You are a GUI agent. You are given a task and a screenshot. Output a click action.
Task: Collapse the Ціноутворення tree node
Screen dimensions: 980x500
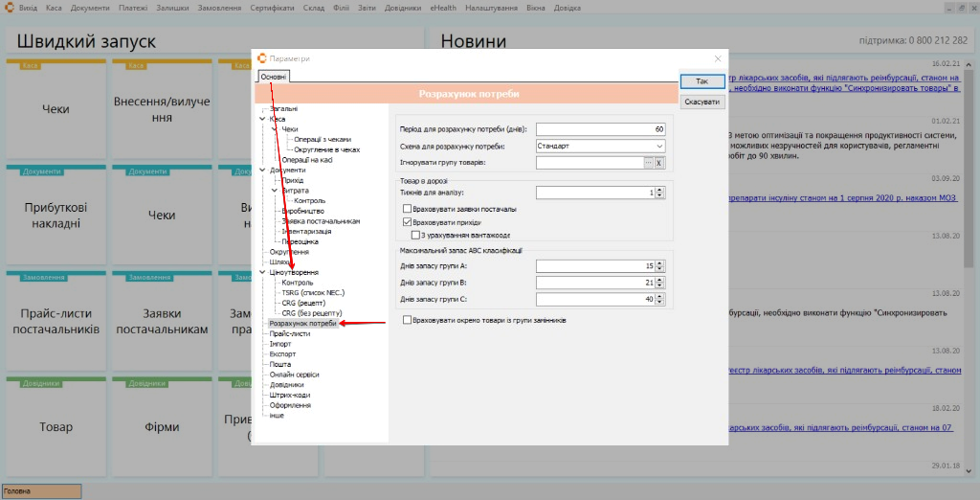(x=262, y=272)
